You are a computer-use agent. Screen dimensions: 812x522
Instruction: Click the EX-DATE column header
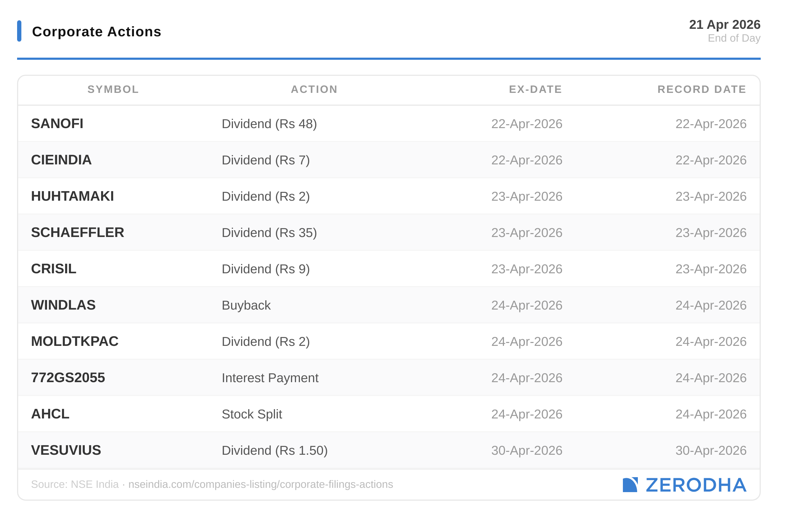pyautogui.click(x=535, y=89)
